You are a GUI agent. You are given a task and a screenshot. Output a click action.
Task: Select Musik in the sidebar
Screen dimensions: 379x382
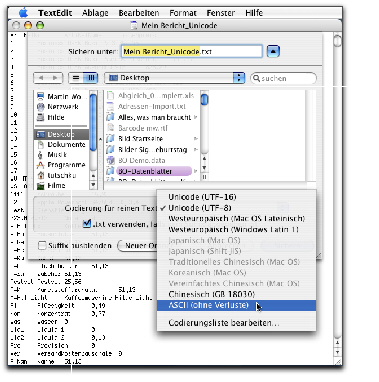pyautogui.click(x=61, y=155)
